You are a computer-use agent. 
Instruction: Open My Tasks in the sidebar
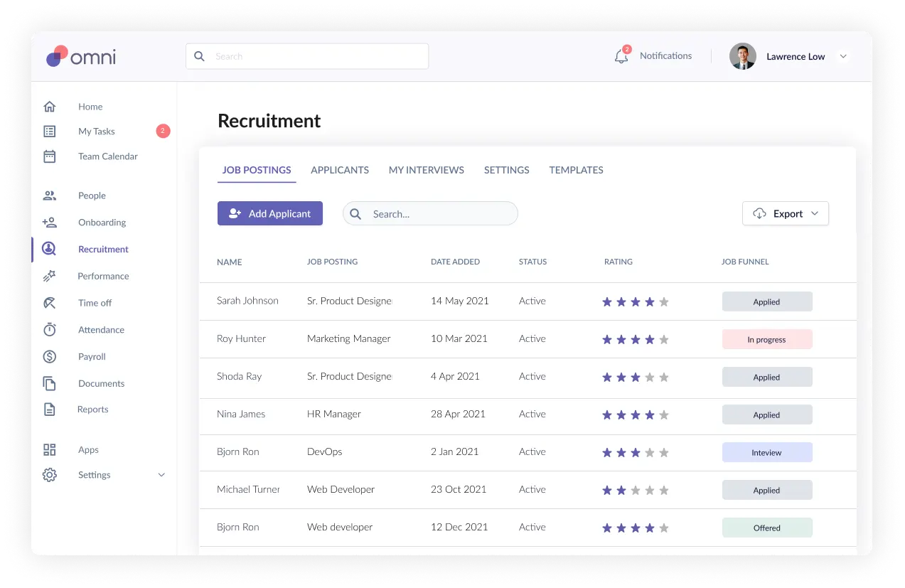point(97,132)
